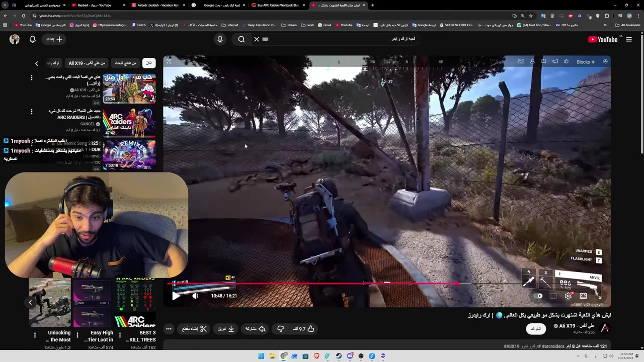
Task: Switch to the 'Buy ARC Raiders Wolfpack' tab
Action: [278, 5]
